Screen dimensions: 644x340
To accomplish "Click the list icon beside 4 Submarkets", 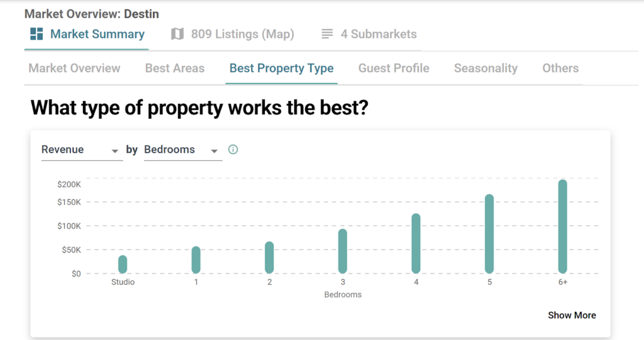I will (x=327, y=34).
